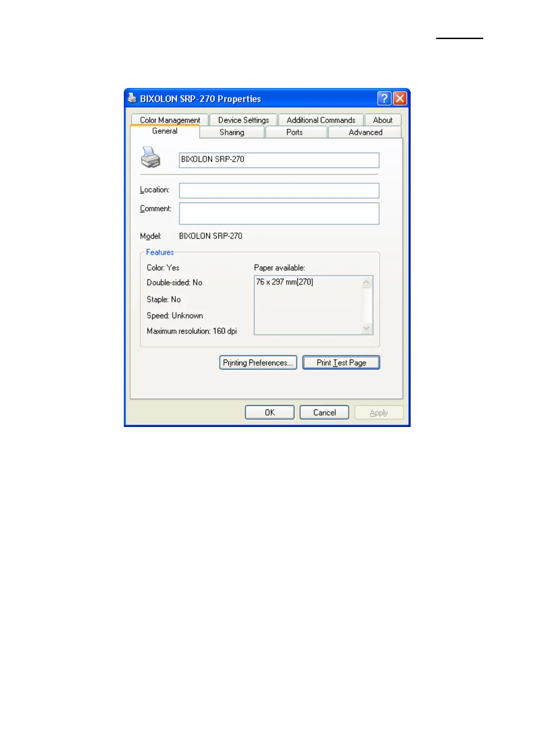Click the Location: label

pyautogui.click(x=154, y=190)
